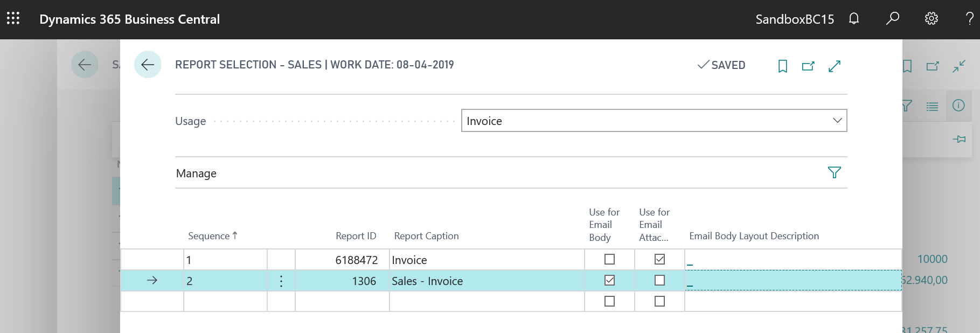This screenshot has width=980, height=333.
Task: Click back arrow on background page
Action: click(x=85, y=65)
